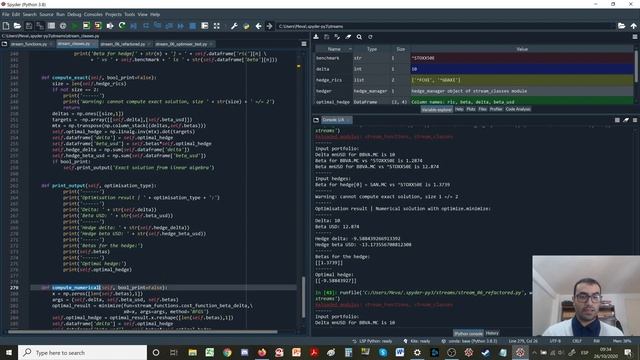Refresh the Variable explorer
640x360 pixels.
click(370, 37)
